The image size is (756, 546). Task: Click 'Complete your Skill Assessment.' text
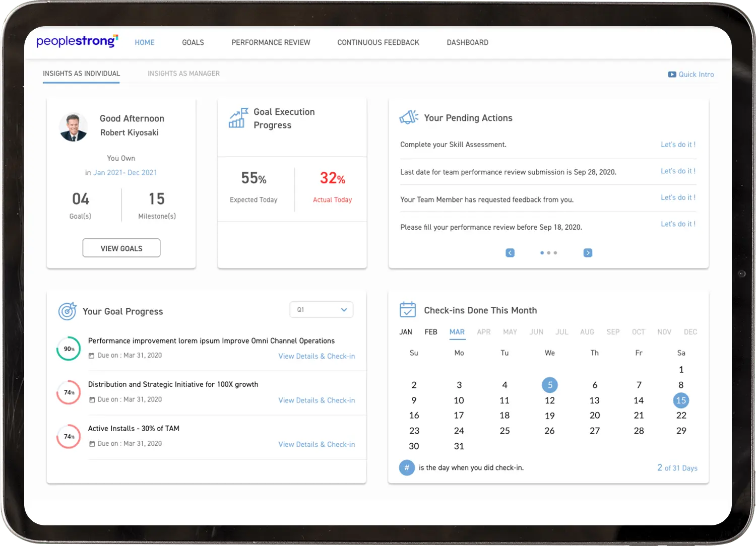[x=453, y=145]
